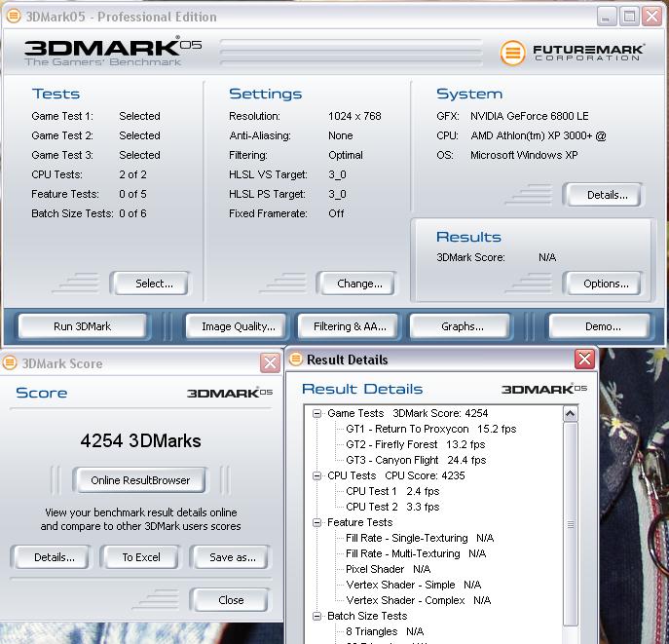The width and height of the screenshot is (669, 644).
Task: Click the HLSL PS Target '3_0' value
Action: (337, 194)
